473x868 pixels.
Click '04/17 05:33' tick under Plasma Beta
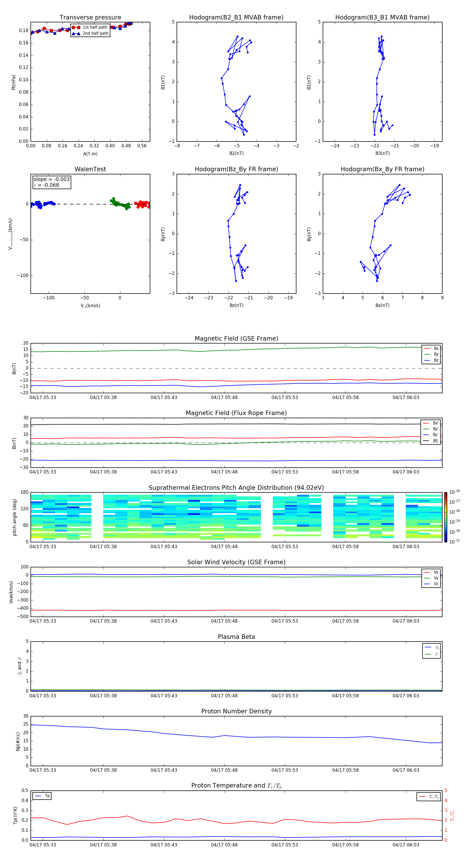[x=43, y=696]
